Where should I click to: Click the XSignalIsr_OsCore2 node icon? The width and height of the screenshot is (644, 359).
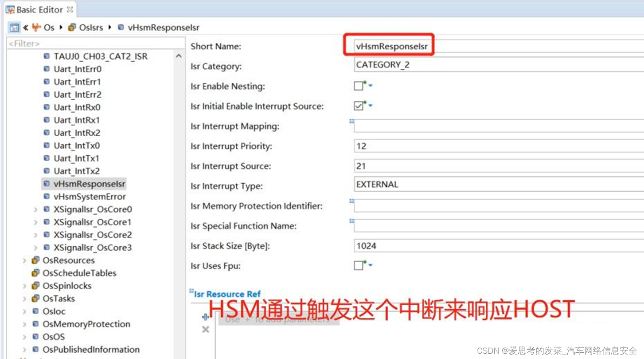(47, 235)
